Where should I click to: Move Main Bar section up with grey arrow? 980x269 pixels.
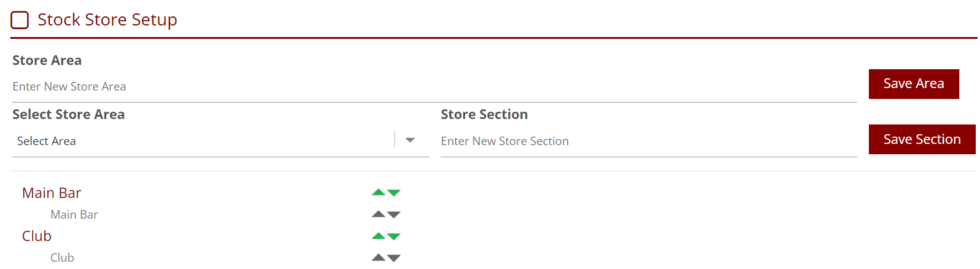point(378,214)
